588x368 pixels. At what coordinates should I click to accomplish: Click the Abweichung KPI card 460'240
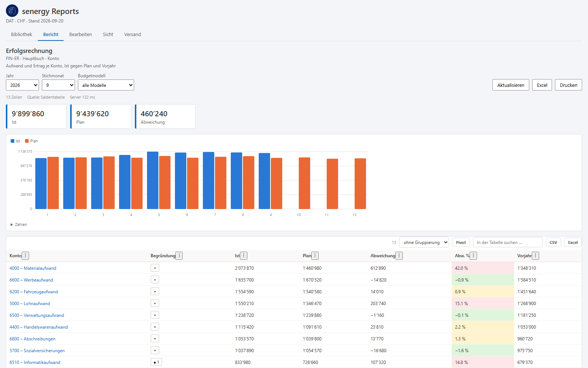pyautogui.click(x=165, y=117)
